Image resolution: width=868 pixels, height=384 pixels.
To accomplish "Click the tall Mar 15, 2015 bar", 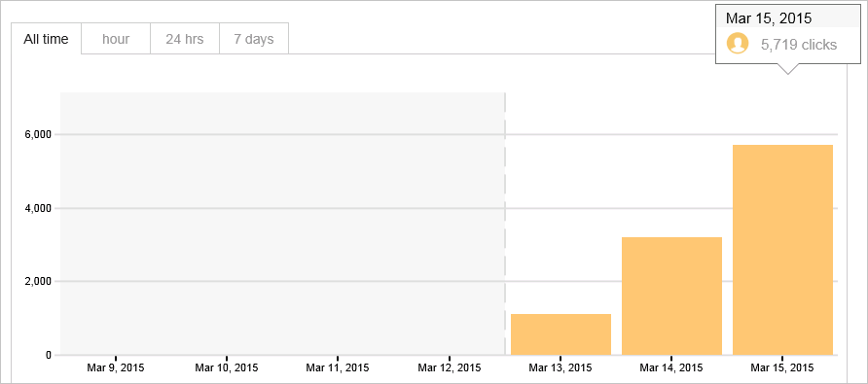I will pos(782,250).
